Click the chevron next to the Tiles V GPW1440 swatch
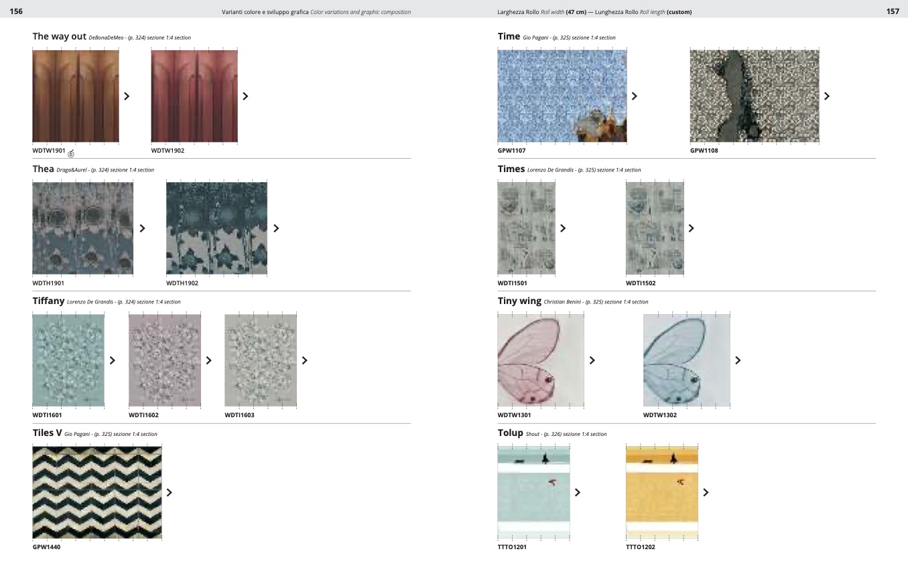Screen dimensions: 908x588 [170, 492]
